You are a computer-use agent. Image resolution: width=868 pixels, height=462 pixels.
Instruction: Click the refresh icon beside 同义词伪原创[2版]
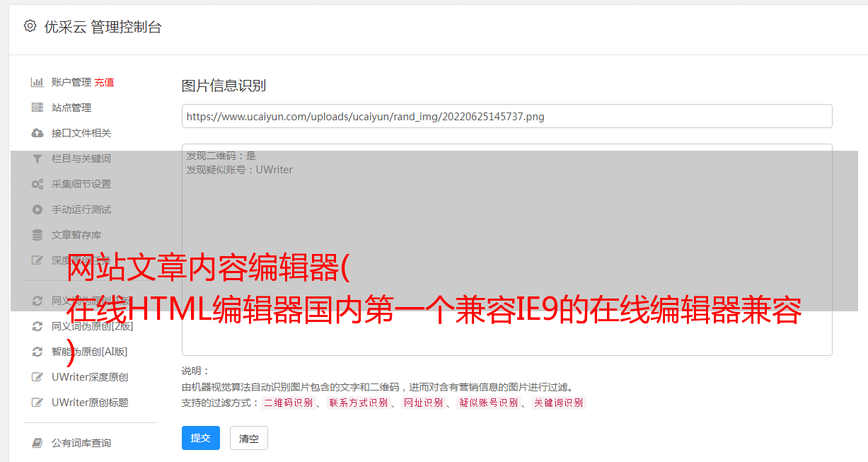coord(37,326)
